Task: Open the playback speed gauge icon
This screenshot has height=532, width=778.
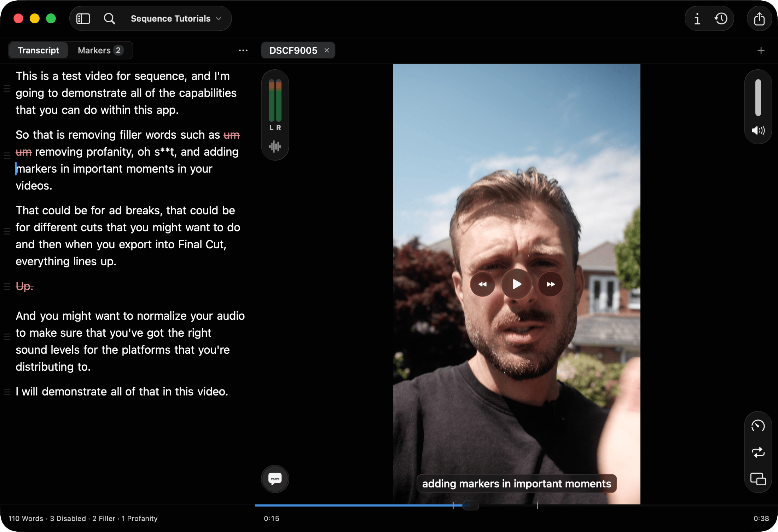Action: (758, 426)
